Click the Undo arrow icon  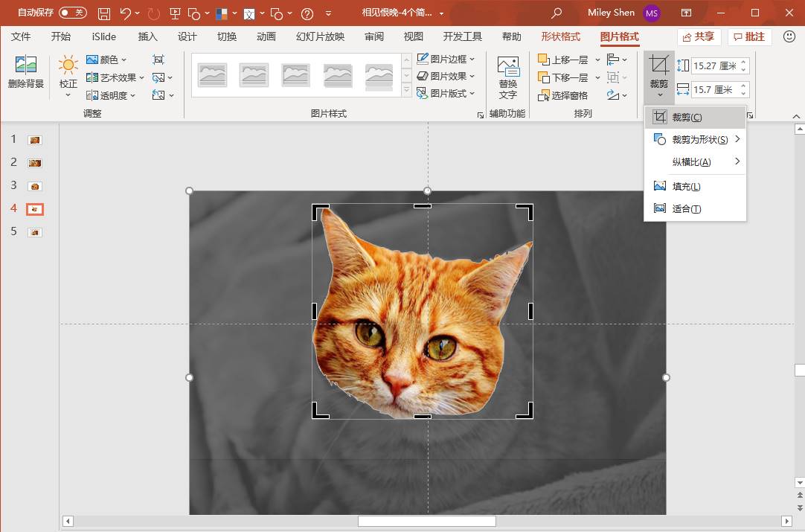point(125,13)
